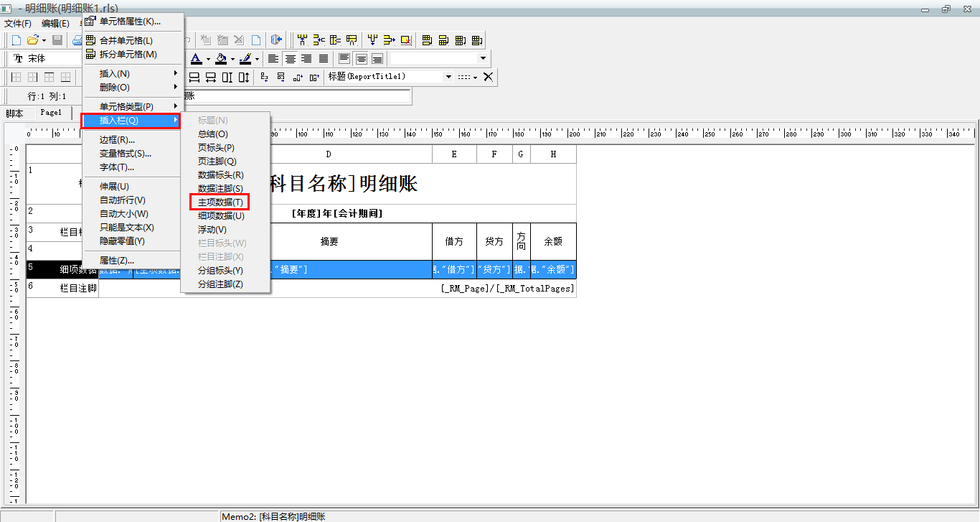This screenshot has height=522, width=980.
Task: Toggle 只能是文本(X) option
Action: coord(133,228)
